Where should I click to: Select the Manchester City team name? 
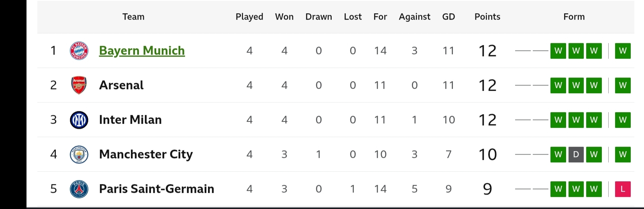146,154
